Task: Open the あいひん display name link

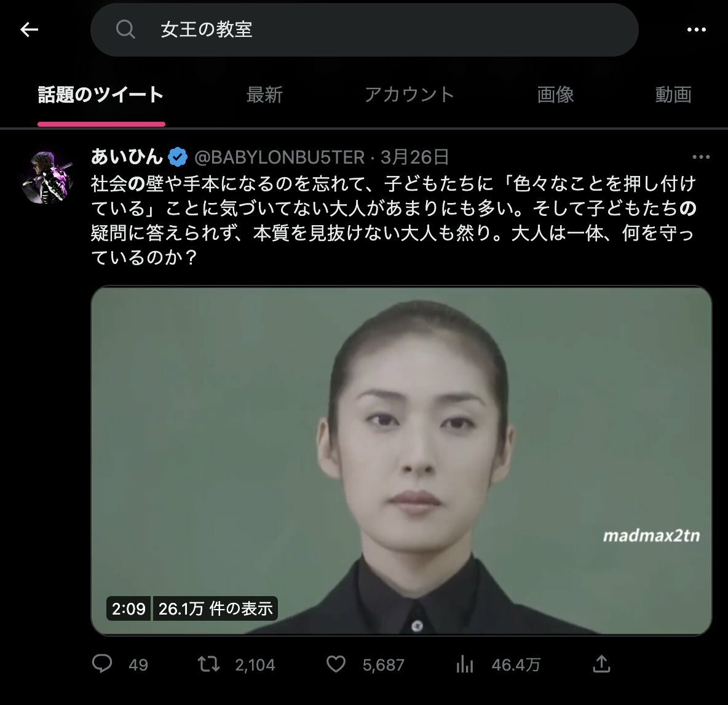Action: click(x=126, y=157)
